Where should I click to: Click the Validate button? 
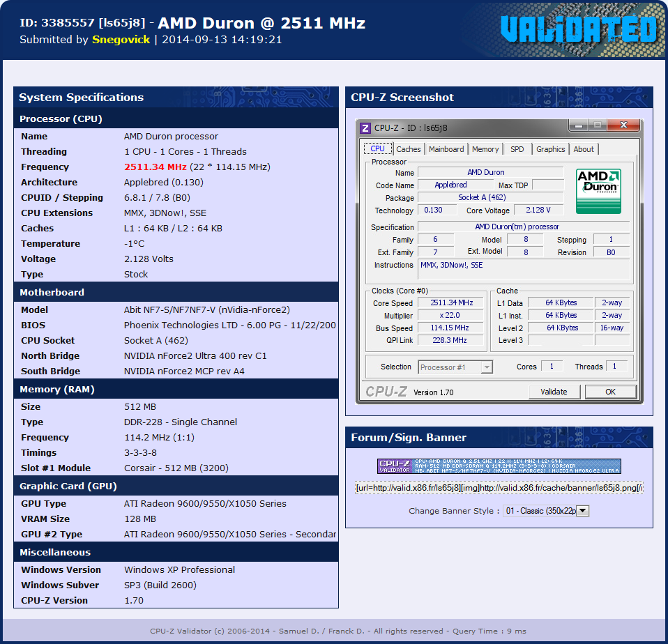coord(554,392)
